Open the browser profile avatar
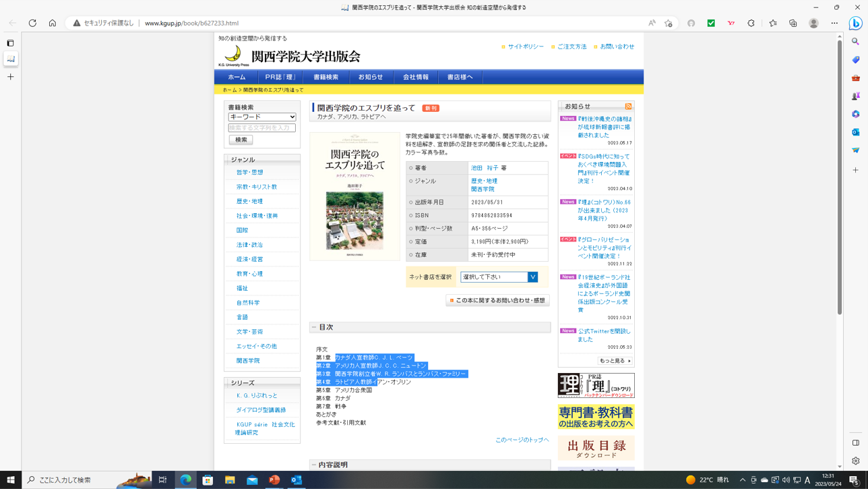Image resolution: width=868 pixels, height=489 pixels. click(813, 23)
